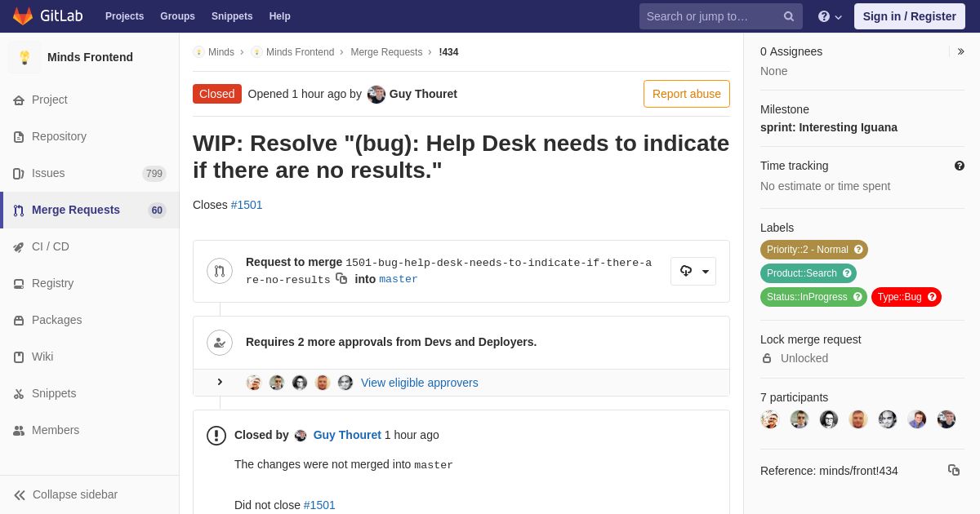The height and width of the screenshot is (514, 980).
Task: Open Guy Thouret link in Closed by
Action: [x=347, y=435]
